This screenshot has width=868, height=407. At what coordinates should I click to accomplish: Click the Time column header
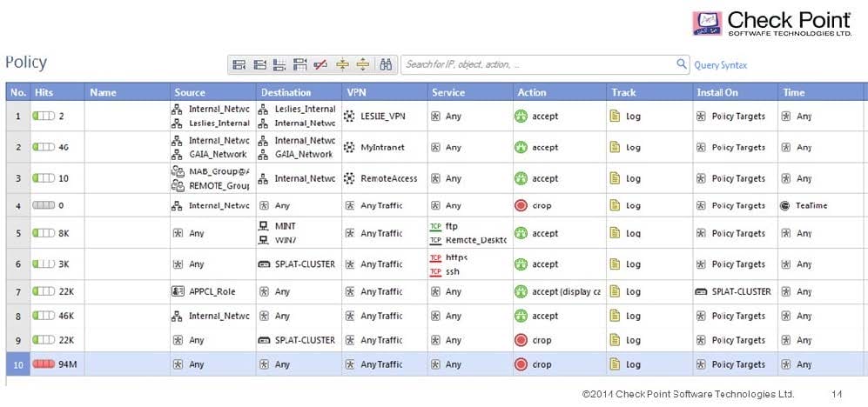(821, 92)
